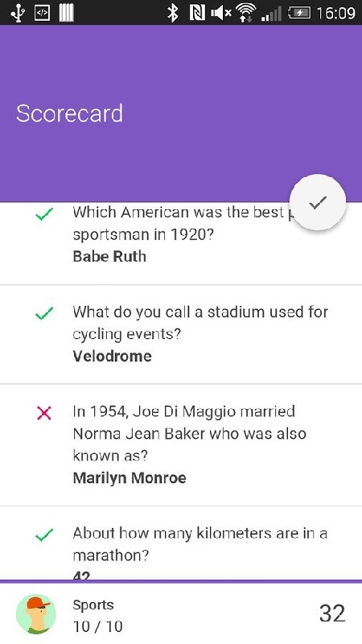
Task: Open the stadium cycling events question row
Action: [181, 334]
